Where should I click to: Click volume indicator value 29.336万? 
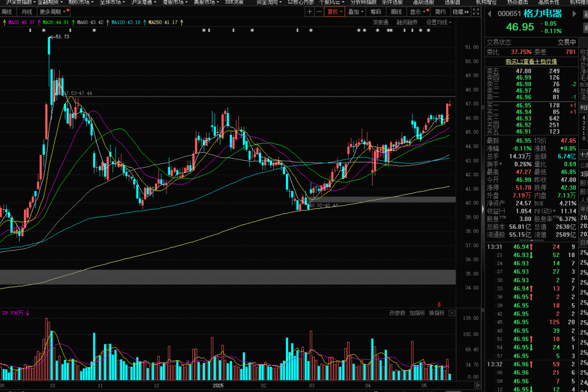(x=13, y=313)
